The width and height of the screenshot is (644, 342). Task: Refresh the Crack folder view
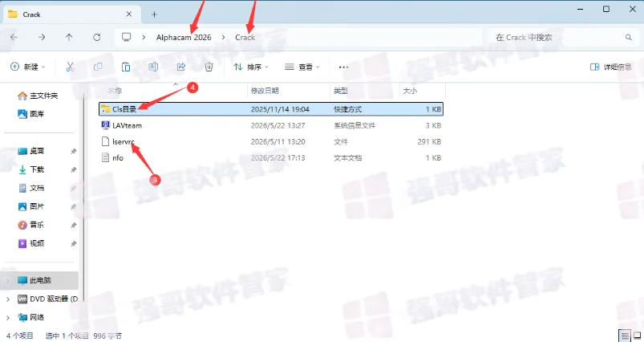tap(96, 38)
